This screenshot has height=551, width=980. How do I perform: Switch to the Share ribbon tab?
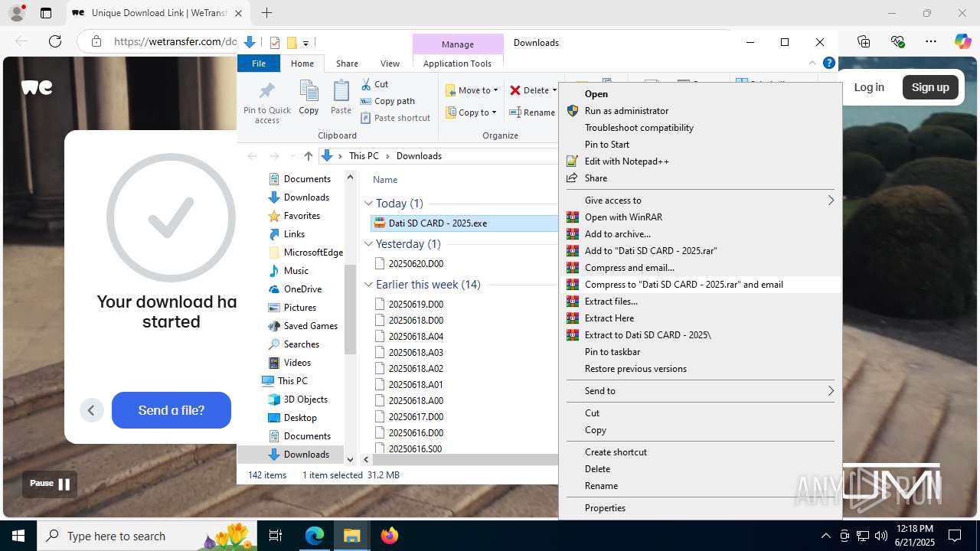click(347, 64)
